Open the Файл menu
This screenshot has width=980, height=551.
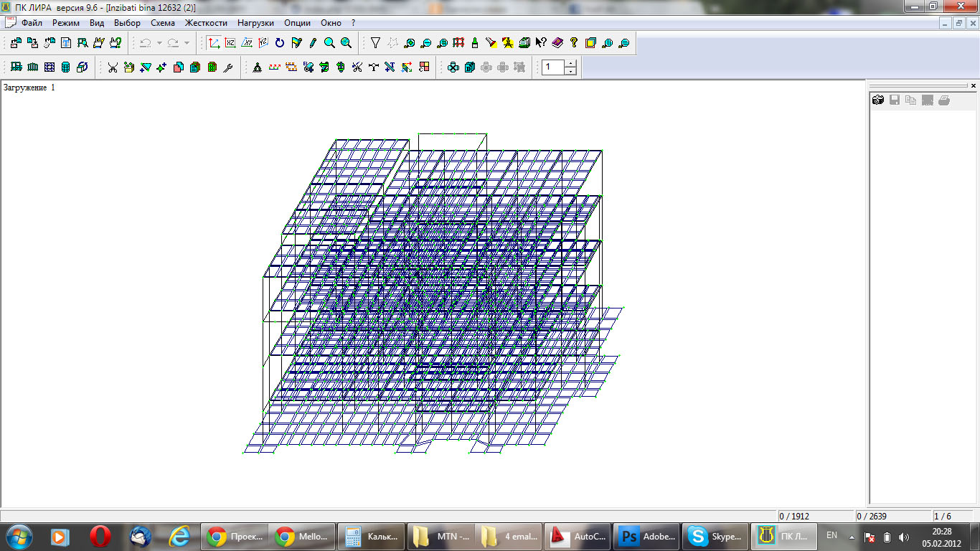tap(32, 23)
